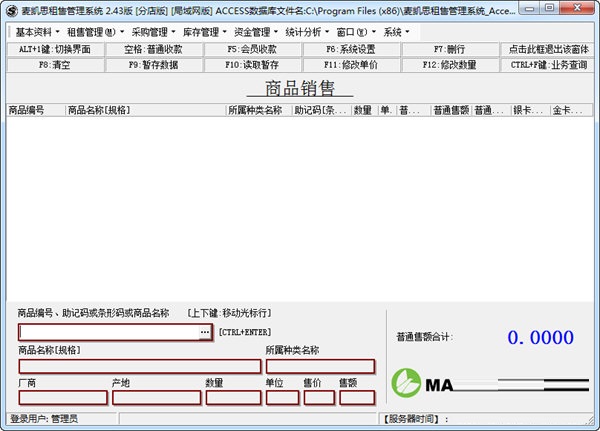The width and height of the screenshot is (600, 431).
Task: Click the 空格:普通收款 button
Action: [153, 49]
